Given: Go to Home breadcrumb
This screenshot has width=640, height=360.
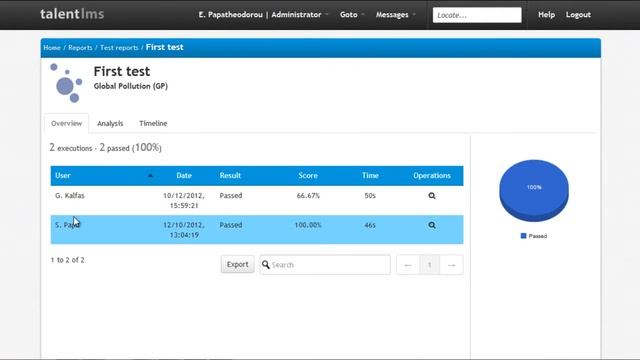Looking at the screenshot, I should [x=52, y=48].
